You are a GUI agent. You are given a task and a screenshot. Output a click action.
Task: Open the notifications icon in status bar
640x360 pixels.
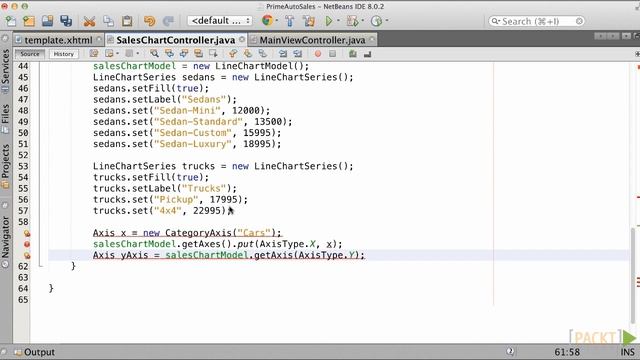click(510, 351)
